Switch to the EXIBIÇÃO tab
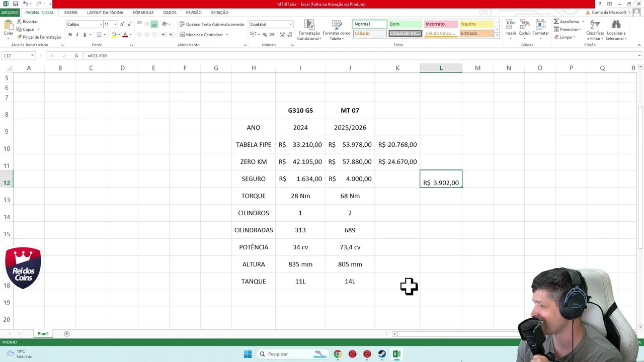The height and width of the screenshot is (362, 644). click(x=219, y=13)
